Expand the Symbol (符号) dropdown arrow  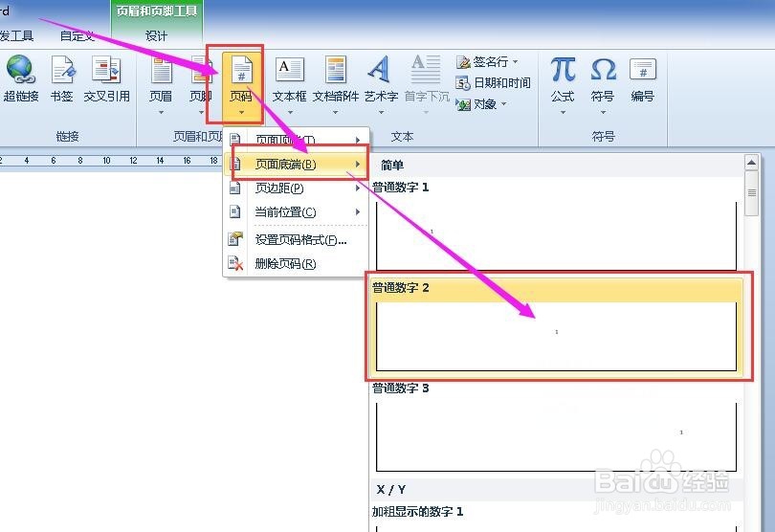[x=603, y=113]
